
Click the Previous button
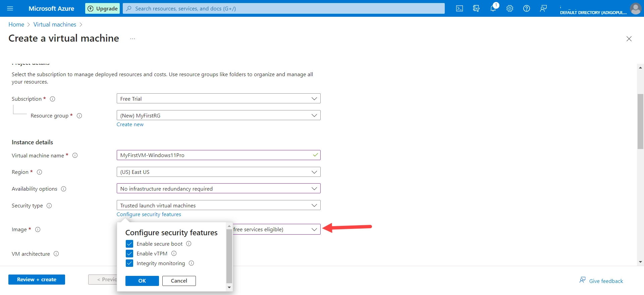(103, 280)
